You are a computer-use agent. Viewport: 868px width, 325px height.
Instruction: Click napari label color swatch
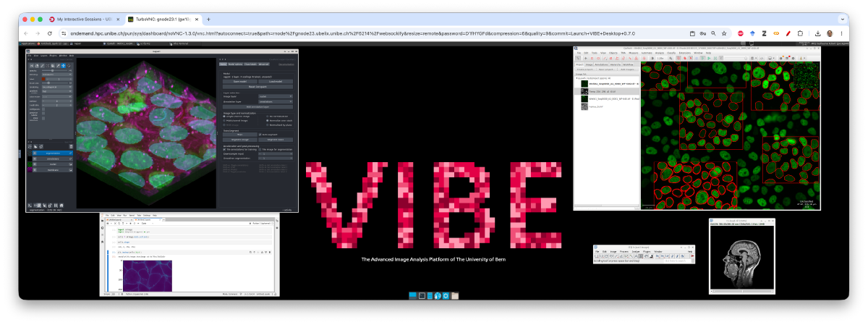pyautogui.click(x=43, y=79)
